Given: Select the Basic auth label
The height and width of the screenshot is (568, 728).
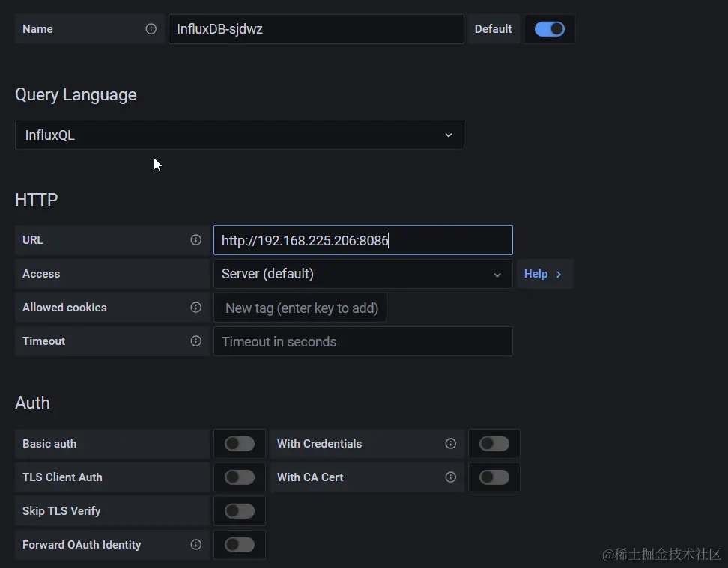Looking at the screenshot, I should (x=49, y=444).
